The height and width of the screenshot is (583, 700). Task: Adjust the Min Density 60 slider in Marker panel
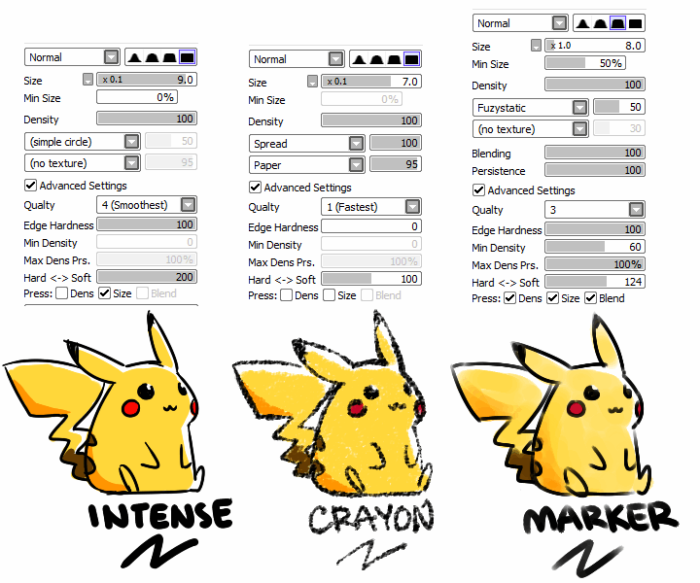[x=595, y=246]
